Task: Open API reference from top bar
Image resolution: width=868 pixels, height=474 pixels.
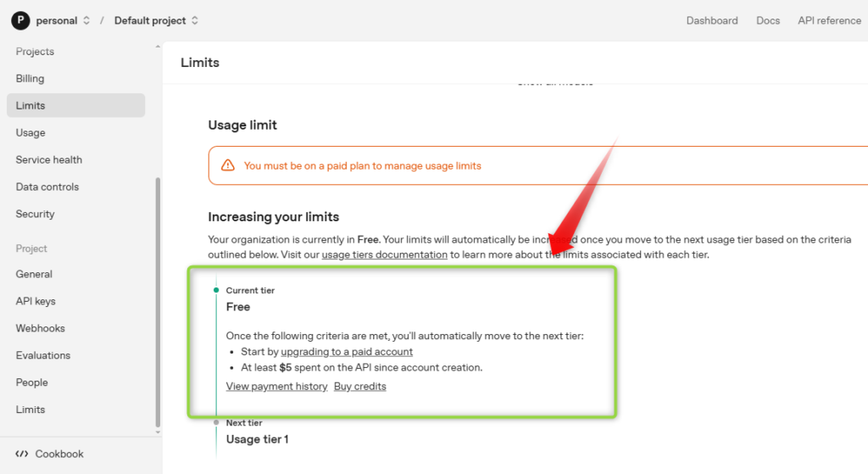Action: (x=829, y=20)
